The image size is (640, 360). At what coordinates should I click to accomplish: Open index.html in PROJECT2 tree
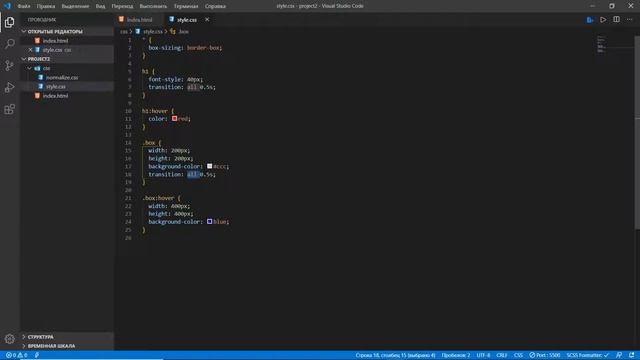(56, 96)
